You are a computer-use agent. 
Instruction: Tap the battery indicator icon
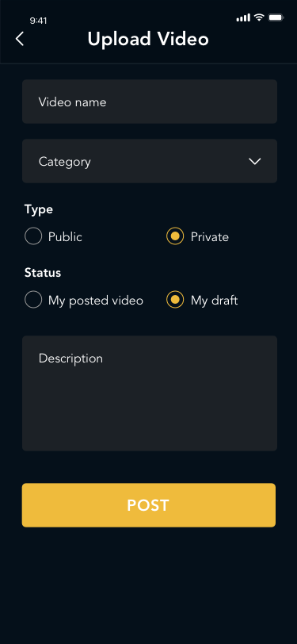coord(276,17)
